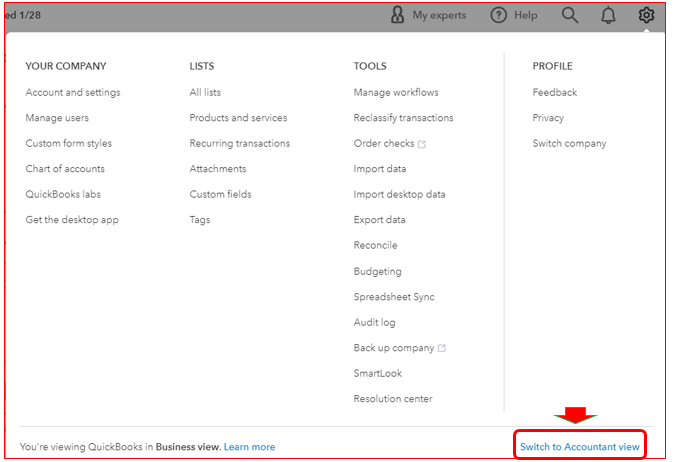Screen dimensions: 675x462
Task: Open Custom form styles
Action: click(68, 143)
